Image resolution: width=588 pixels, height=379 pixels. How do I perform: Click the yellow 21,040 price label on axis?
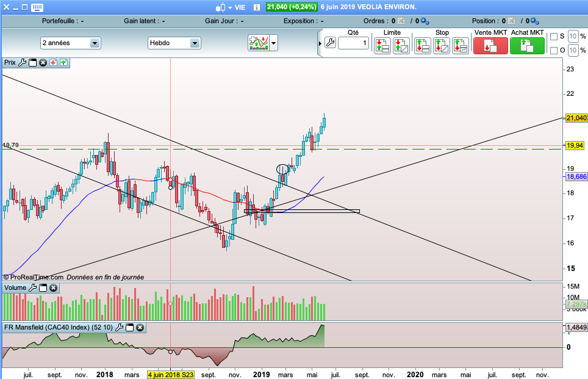(576, 118)
